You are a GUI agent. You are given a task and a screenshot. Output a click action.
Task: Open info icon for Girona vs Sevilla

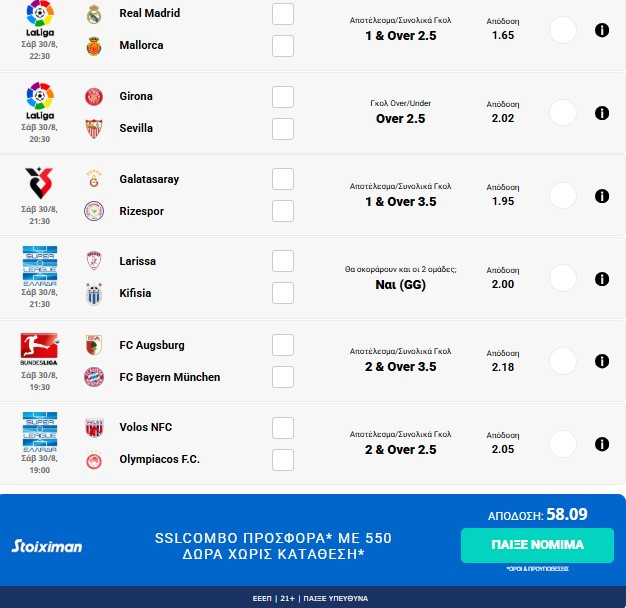pyautogui.click(x=602, y=113)
